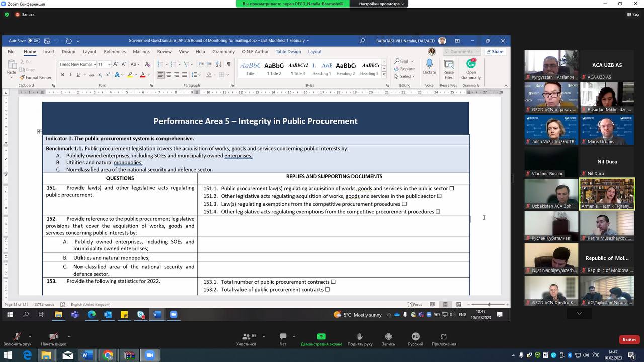
Task: Click the Share button
Action: [494, 52]
